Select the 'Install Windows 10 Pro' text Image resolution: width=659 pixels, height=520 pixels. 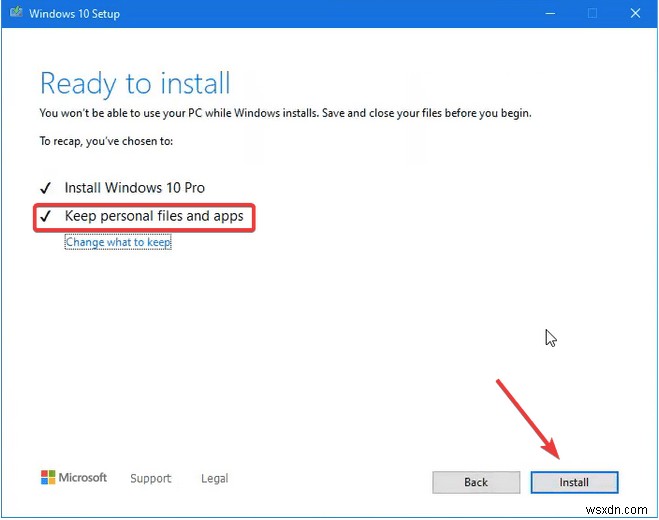134,187
